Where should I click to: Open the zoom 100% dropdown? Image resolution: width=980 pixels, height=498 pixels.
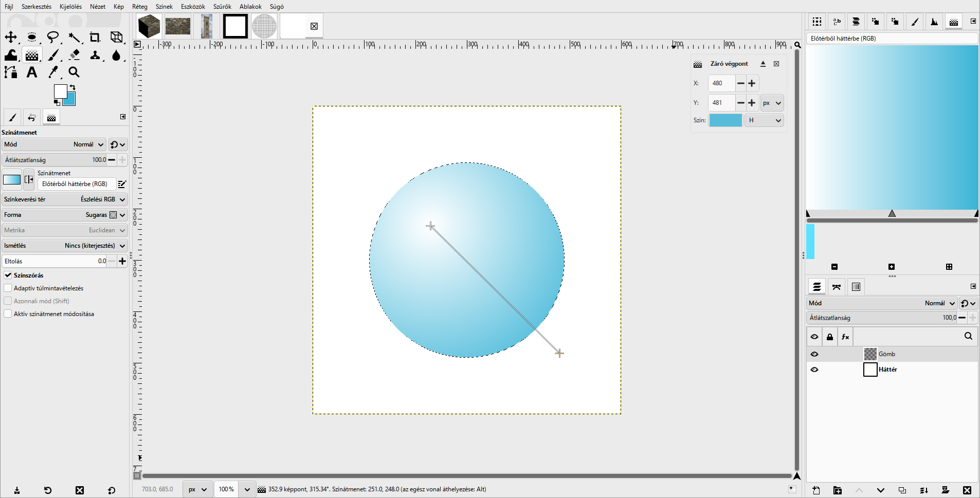[247, 489]
